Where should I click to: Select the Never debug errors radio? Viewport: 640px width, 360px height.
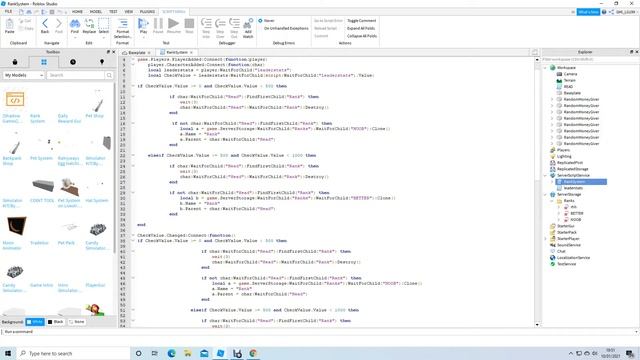(260, 20)
